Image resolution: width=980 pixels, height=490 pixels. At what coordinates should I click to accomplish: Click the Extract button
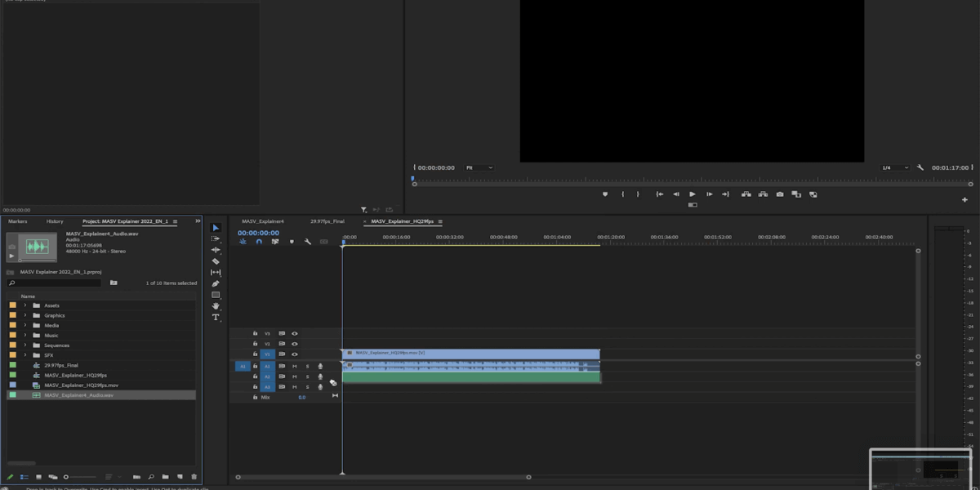(x=763, y=194)
